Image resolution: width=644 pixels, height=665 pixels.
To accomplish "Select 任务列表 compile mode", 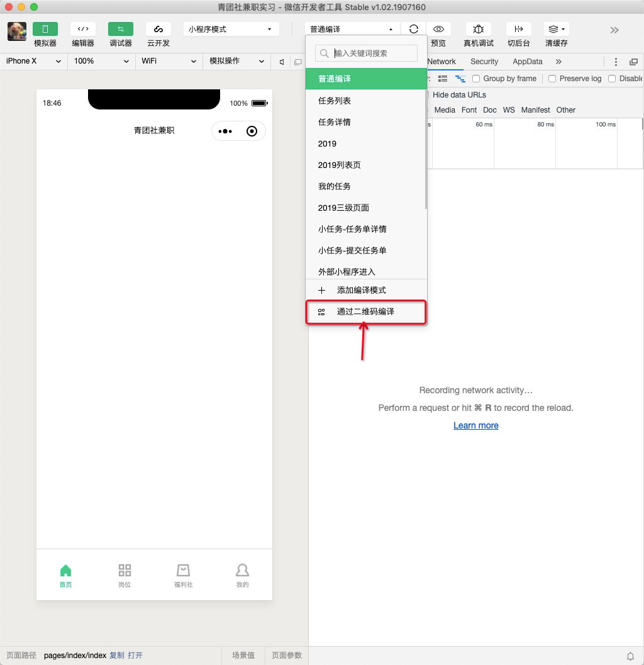I will (x=366, y=101).
